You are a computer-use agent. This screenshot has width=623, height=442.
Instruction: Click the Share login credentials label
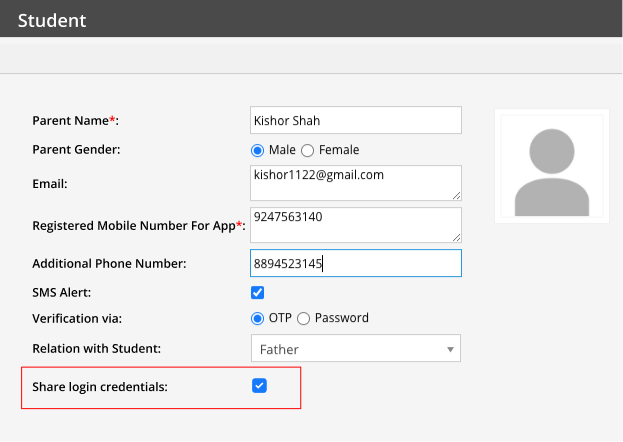(100, 386)
